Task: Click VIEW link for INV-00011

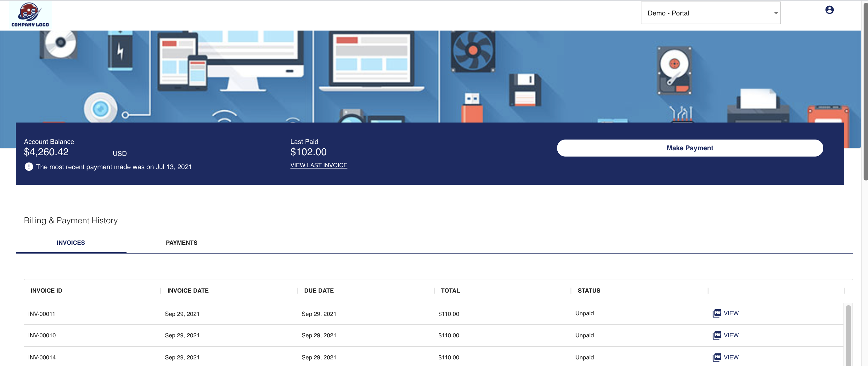Action: click(x=731, y=313)
